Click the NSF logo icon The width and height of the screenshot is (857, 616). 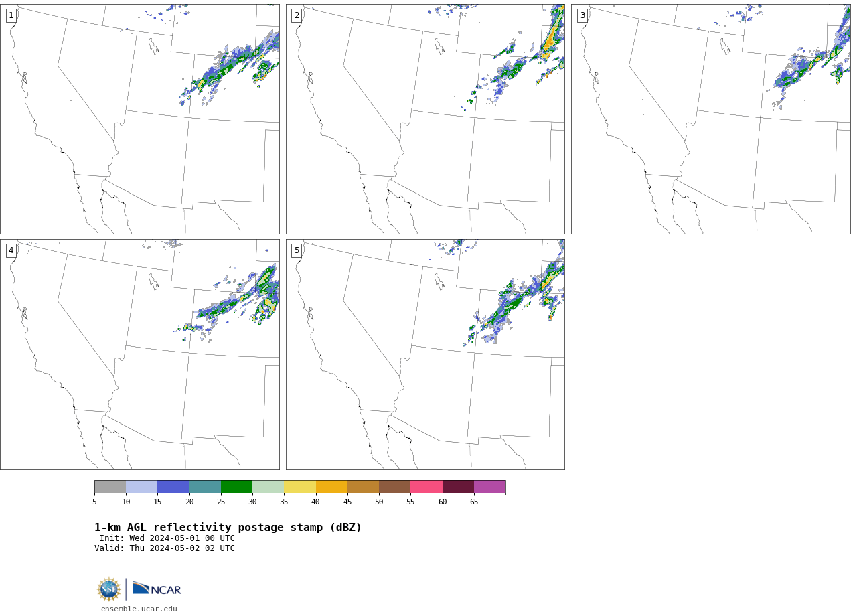[109, 589]
